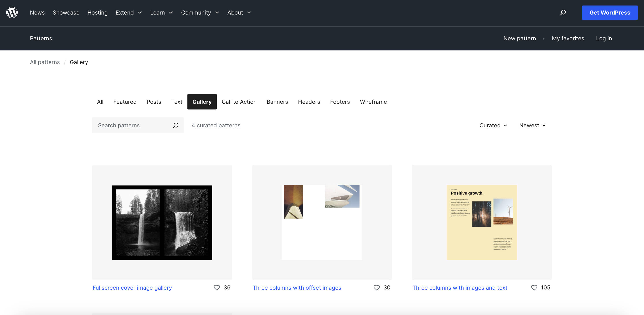The image size is (644, 315).
Task: Open Three columns with offset images link
Action: pyautogui.click(x=297, y=287)
